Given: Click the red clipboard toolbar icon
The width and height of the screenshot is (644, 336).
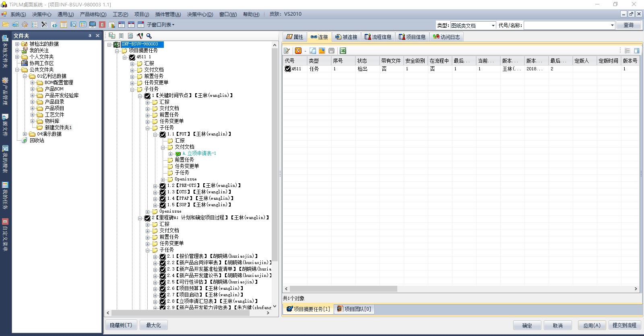Looking at the screenshot, I should pyautogui.click(x=102, y=25).
